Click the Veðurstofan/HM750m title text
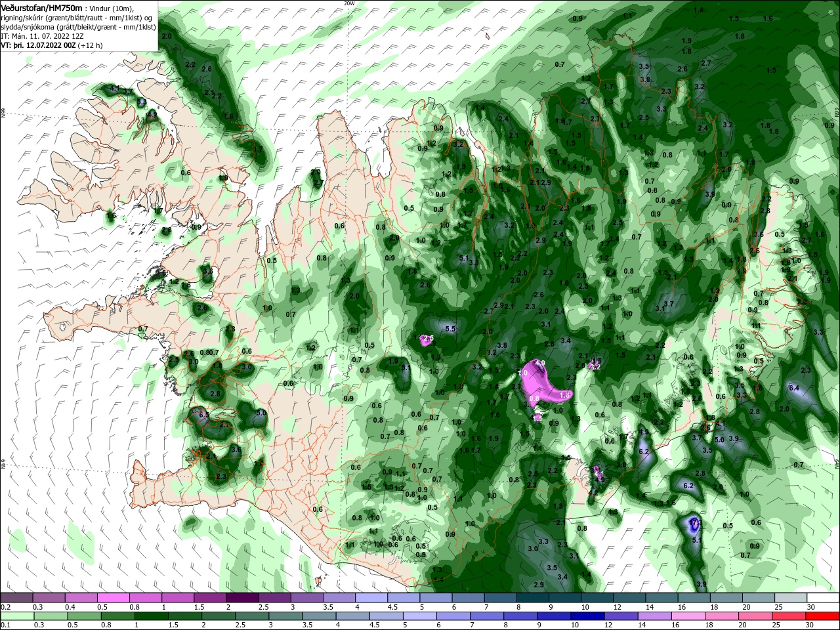Viewport: 840px width, 630px height. click(x=42, y=7)
